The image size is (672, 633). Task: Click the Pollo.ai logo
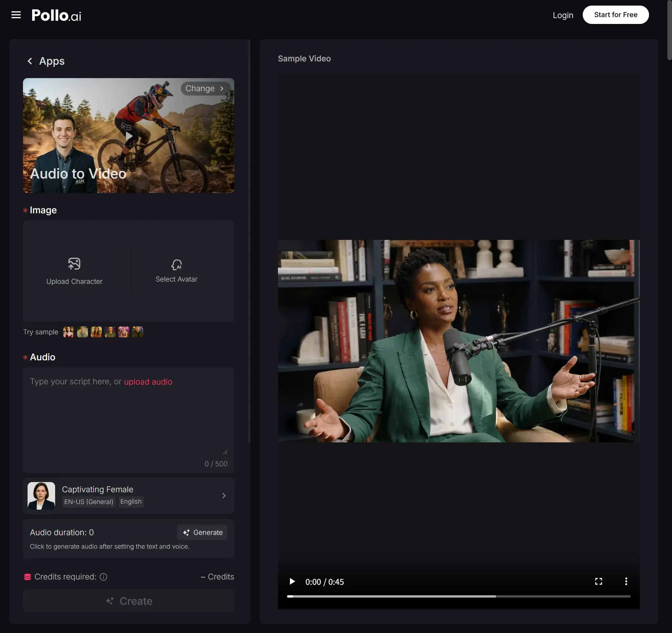tap(56, 15)
